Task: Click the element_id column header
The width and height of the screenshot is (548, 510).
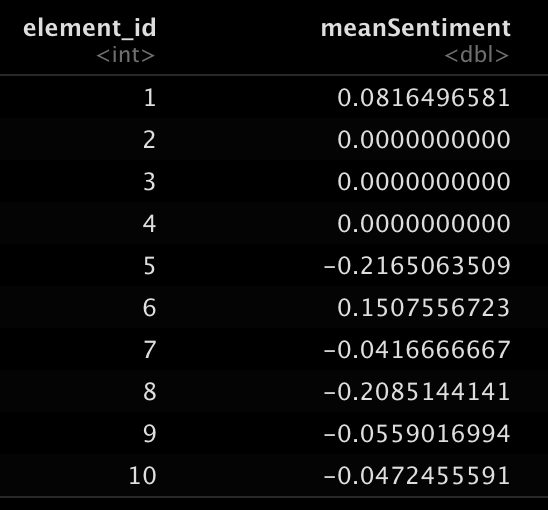Action: click(89, 28)
